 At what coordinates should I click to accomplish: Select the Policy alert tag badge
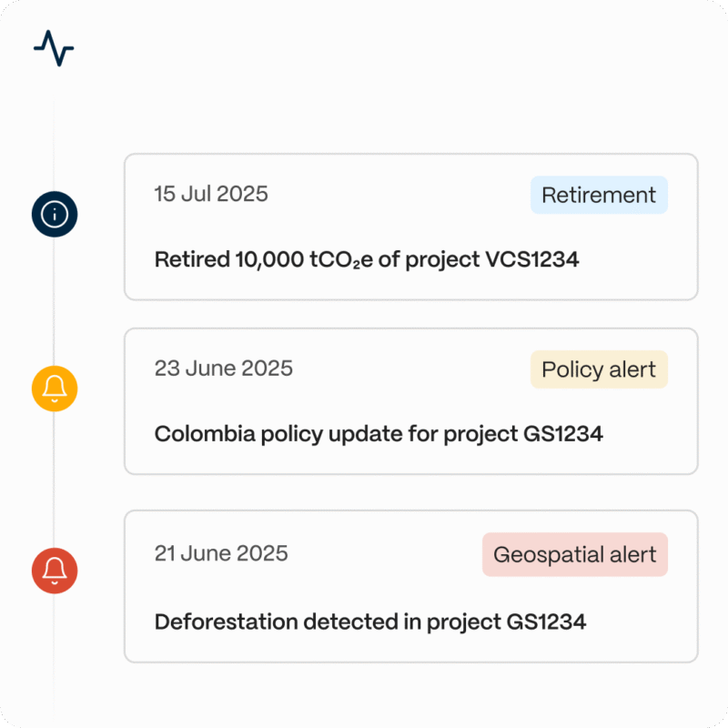(x=599, y=369)
